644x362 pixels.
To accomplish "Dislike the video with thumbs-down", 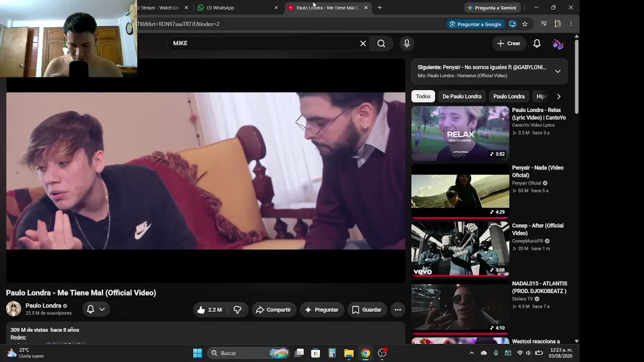I will [x=237, y=310].
